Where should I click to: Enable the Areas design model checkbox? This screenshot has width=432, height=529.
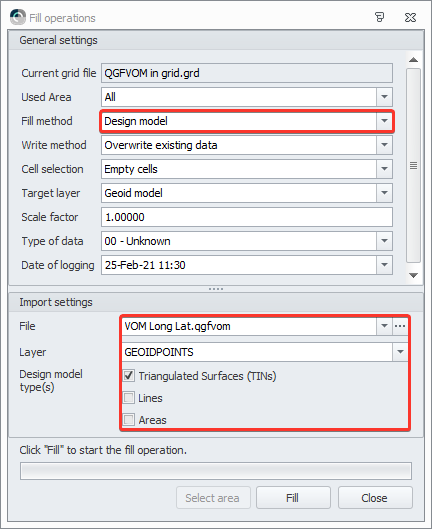tap(129, 420)
